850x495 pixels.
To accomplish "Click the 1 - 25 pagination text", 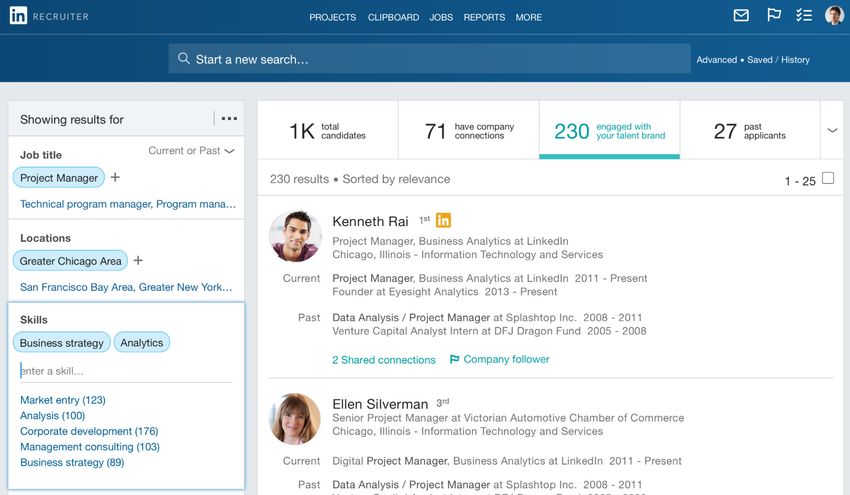I will (x=800, y=181).
